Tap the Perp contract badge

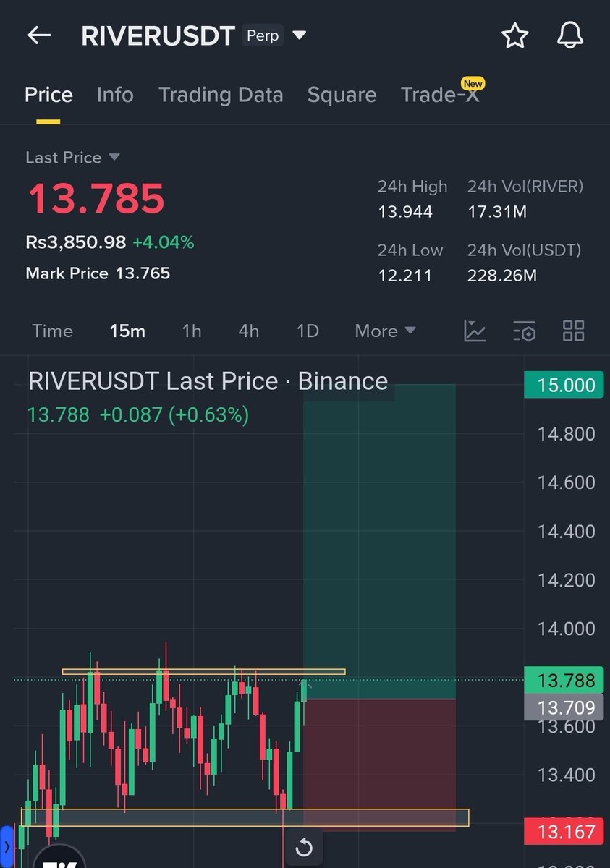click(263, 35)
